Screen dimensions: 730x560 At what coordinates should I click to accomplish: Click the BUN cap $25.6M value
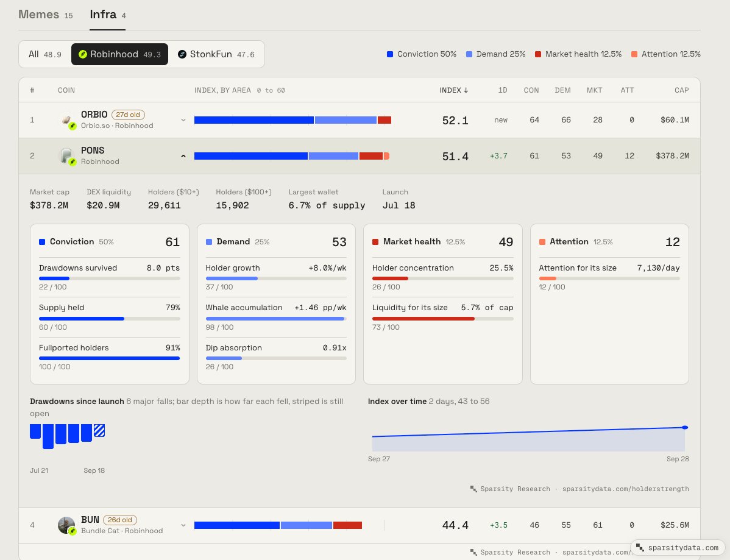[x=675, y=525]
